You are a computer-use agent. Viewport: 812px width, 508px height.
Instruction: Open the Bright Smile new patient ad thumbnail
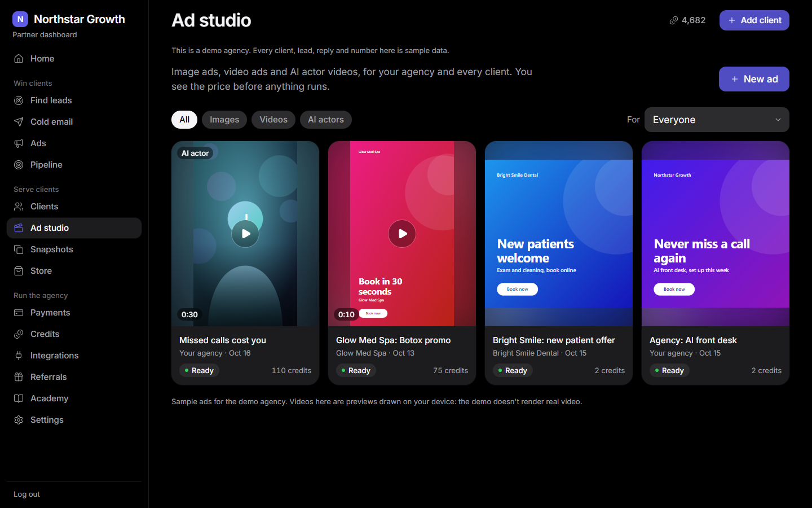(x=559, y=234)
